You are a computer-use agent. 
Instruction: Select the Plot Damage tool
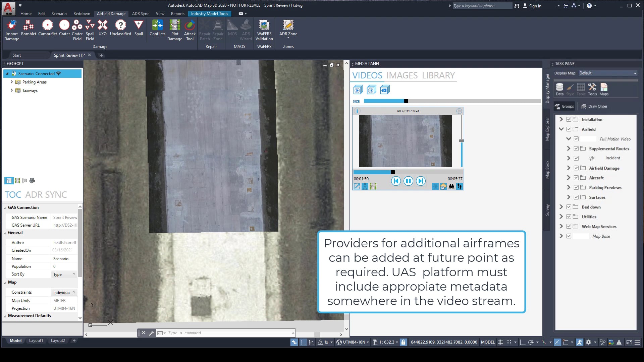coord(174,30)
